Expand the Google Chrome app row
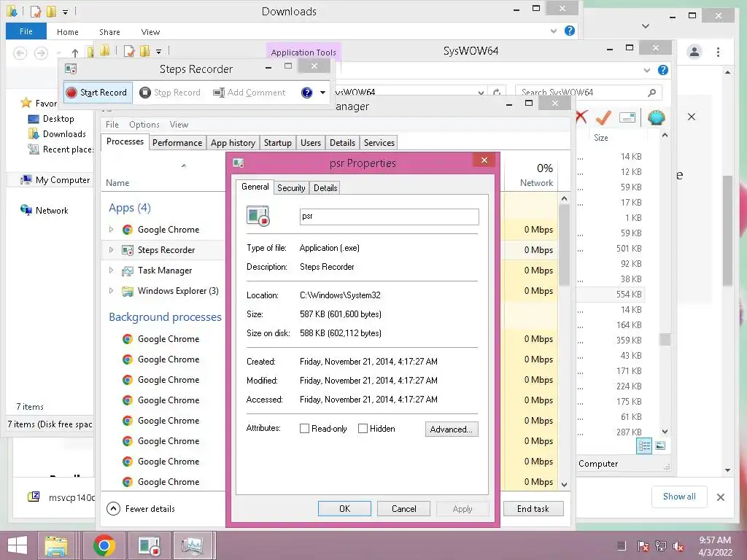The image size is (747, 560). point(111,230)
